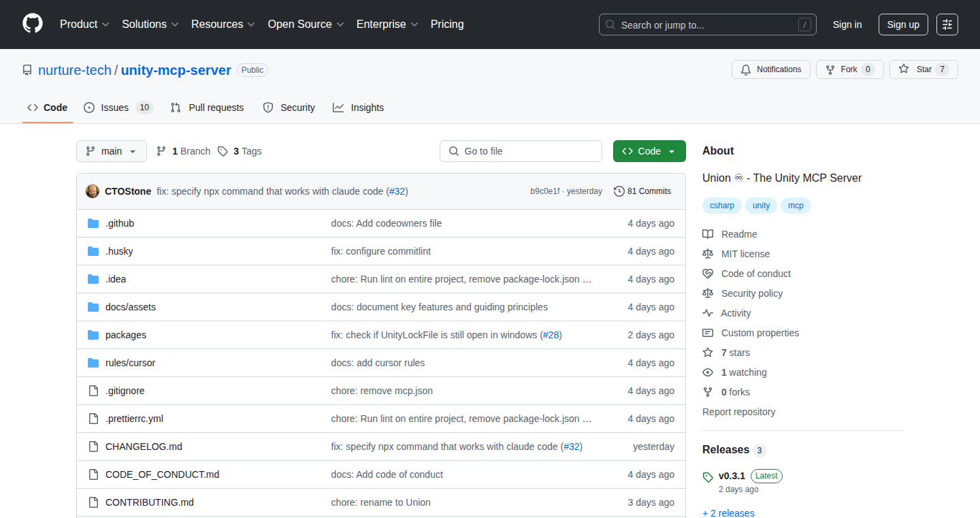Open the Pricing page
The height and width of the screenshot is (518, 980).
pos(447,24)
